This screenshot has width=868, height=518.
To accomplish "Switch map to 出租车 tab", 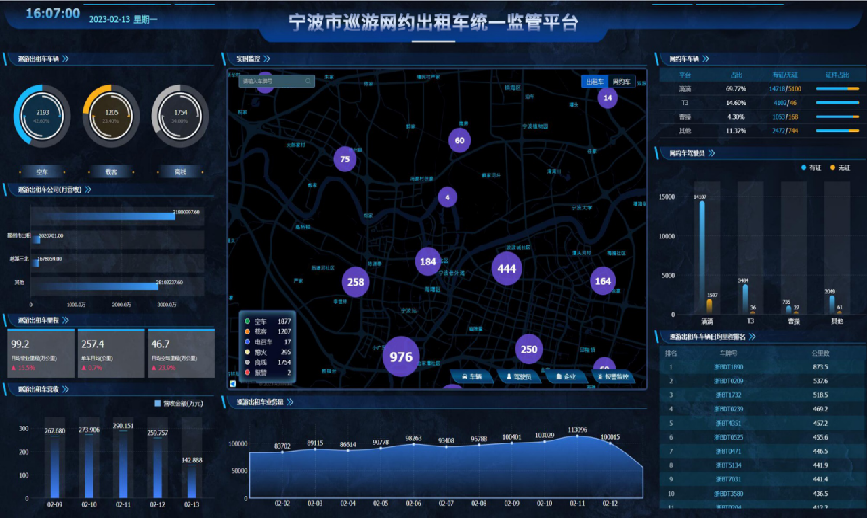I will 594,81.
